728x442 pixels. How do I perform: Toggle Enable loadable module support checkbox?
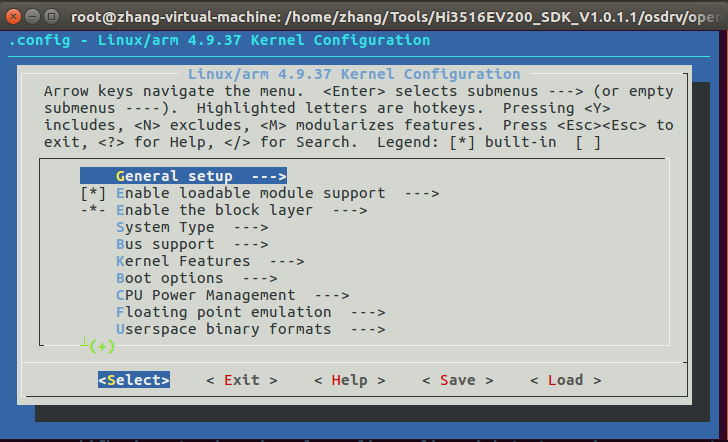pyautogui.click(x=93, y=193)
